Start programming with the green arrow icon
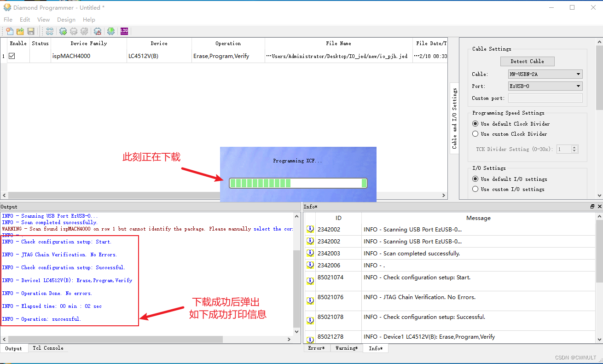Image resolution: width=603 pixels, height=364 pixels. point(111,31)
